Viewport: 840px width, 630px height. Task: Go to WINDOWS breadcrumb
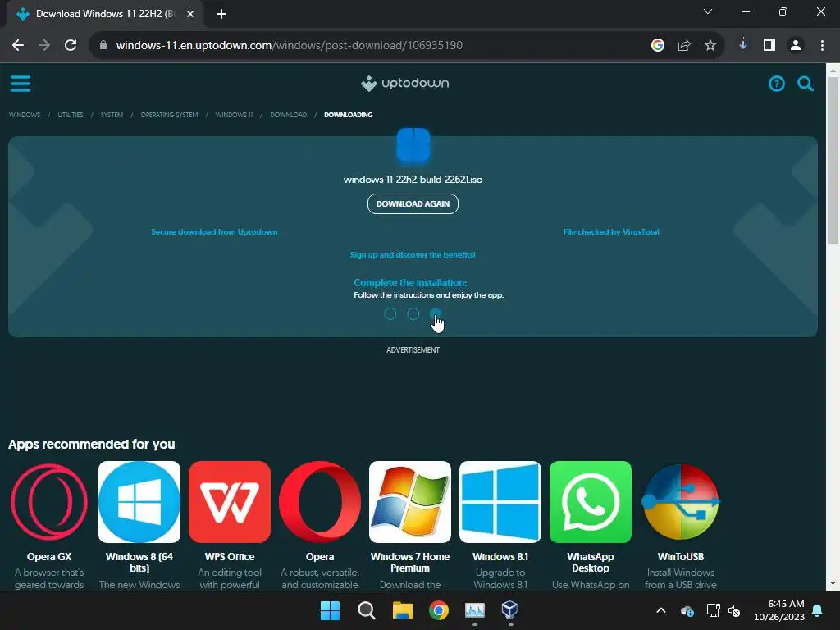(25, 115)
